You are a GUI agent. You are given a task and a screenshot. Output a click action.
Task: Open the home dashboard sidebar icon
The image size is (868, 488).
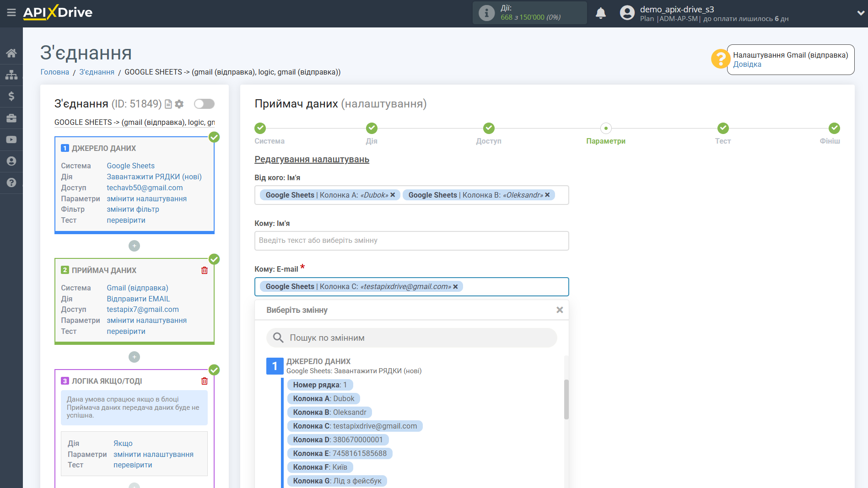(11, 53)
